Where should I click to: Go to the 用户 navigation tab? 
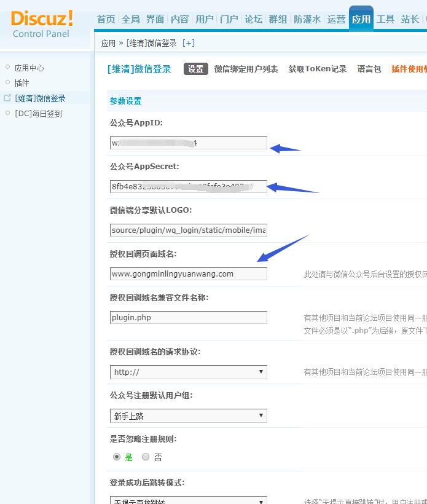[205, 19]
